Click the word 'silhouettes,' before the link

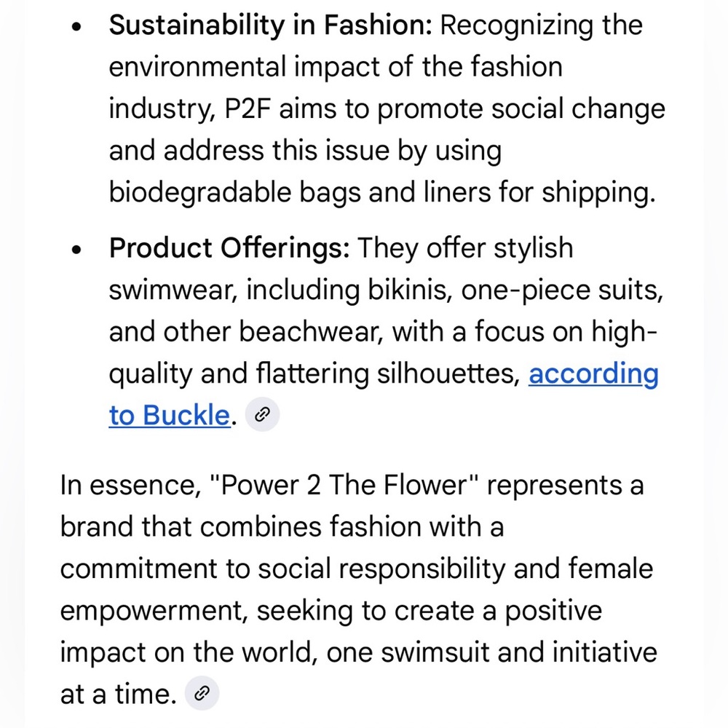tap(448, 373)
